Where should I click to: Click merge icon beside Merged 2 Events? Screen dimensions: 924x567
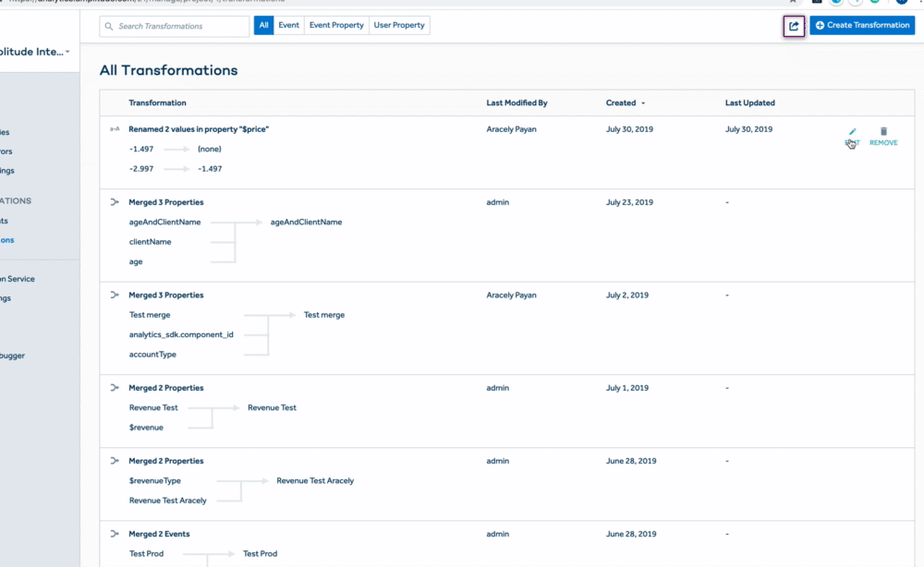115,534
